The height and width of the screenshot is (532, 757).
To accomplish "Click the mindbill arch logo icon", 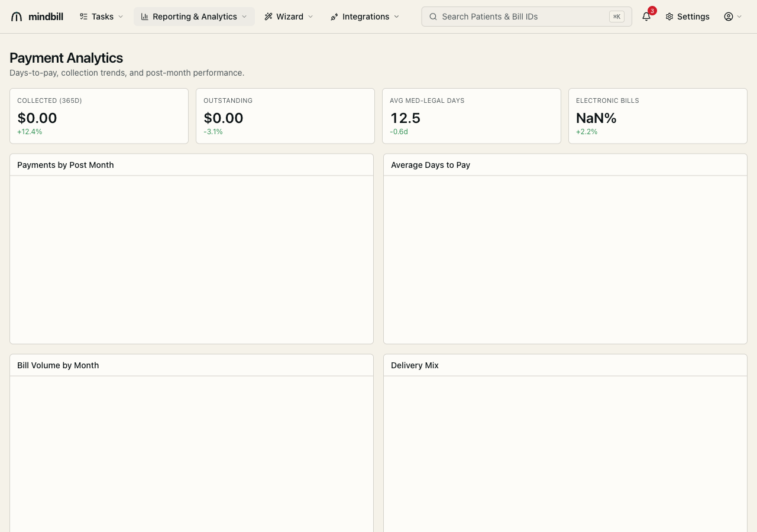I will coord(17,17).
